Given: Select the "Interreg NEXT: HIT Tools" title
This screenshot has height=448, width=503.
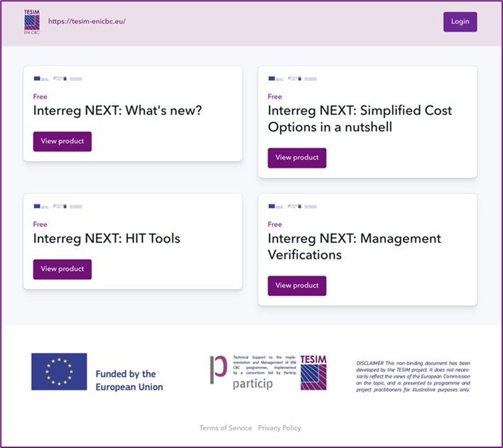Looking at the screenshot, I should coord(107,239).
